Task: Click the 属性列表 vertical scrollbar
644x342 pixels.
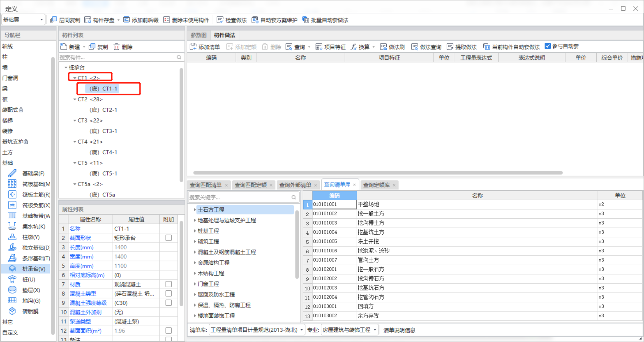Action: click(x=181, y=263)
